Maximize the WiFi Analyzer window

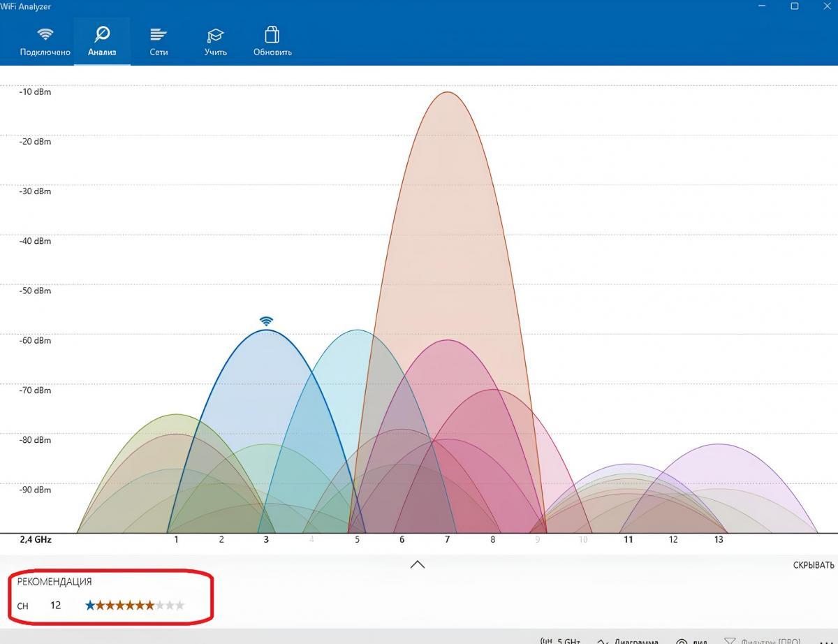coord(794,6)
